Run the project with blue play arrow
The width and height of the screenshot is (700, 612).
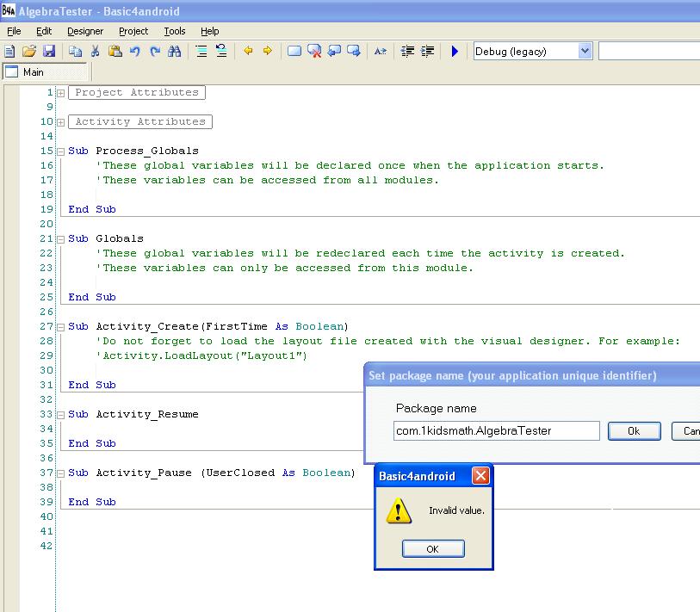[455, 52]
